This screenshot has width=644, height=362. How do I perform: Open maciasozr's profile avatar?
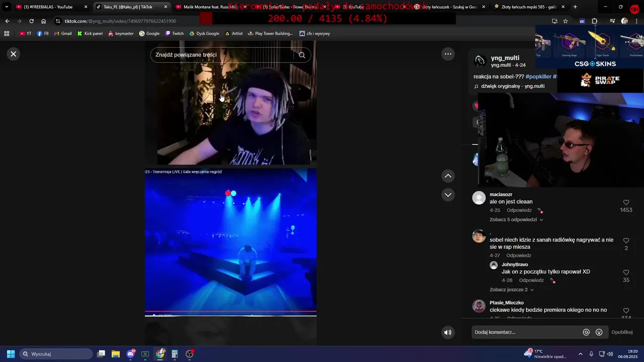pos(478,198)
